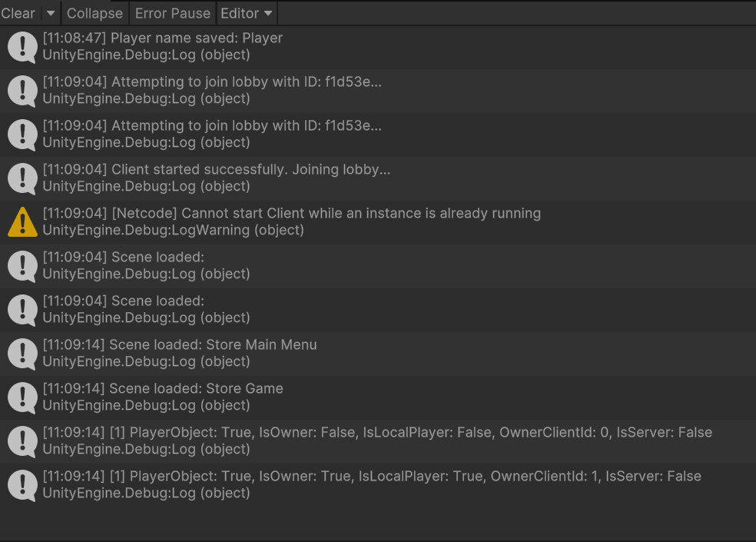Click the info icon of first 'Attempting to join lobby' log
This screenshot has height=542, width=756.
[22, 91]
